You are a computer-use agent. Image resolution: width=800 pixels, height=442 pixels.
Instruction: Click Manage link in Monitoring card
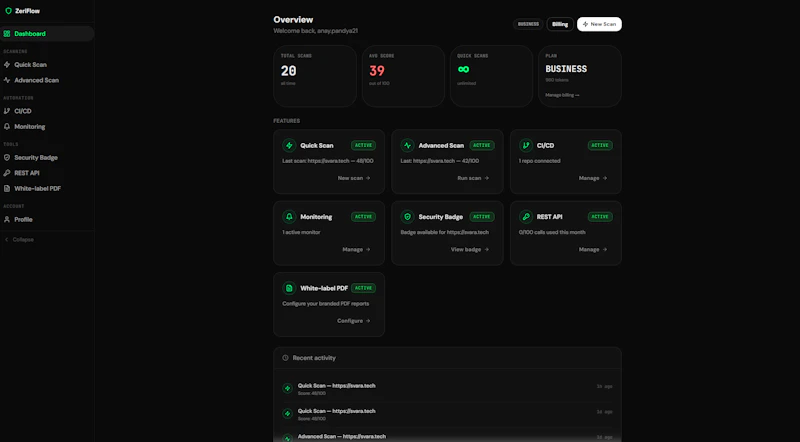[356, 250]
